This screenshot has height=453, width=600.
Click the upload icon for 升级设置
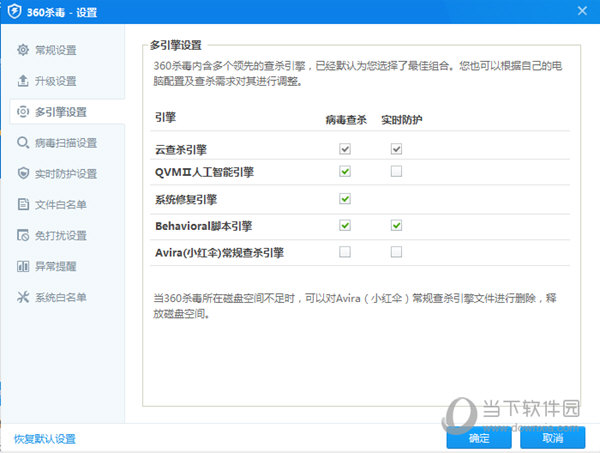tap(23, 81)
